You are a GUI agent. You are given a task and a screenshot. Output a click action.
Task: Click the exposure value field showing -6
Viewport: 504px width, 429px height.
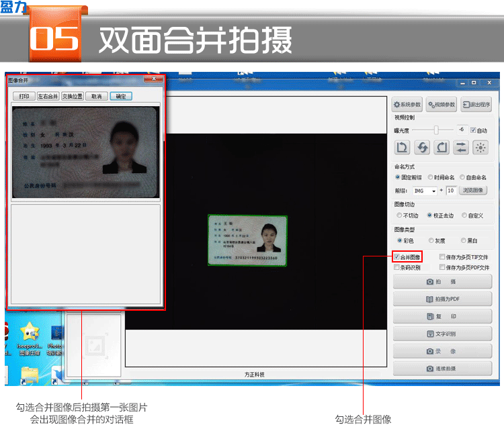[462, 130]
